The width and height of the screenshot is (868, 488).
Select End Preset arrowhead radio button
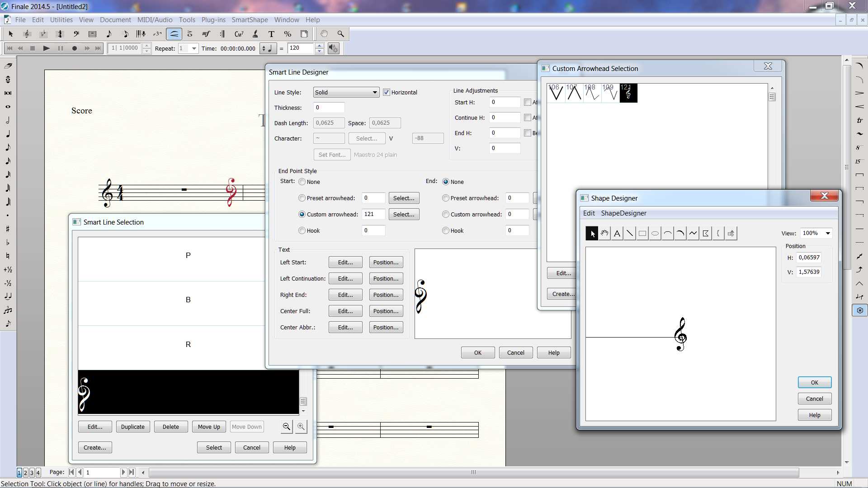[446, 198]
